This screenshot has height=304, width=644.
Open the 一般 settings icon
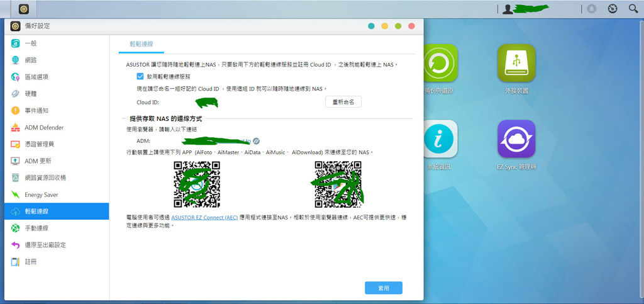[x=16, y=43]
